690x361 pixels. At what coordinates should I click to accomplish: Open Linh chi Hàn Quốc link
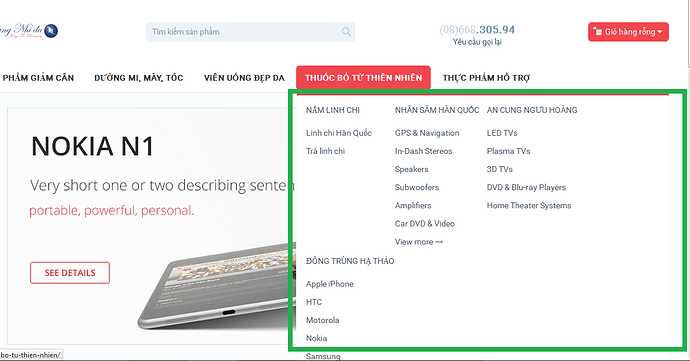click(x=339, y=133)
